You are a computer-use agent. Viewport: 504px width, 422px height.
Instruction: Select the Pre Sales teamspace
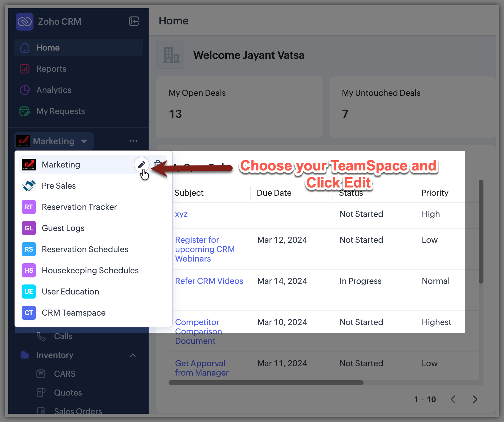(x=93, y=186)
